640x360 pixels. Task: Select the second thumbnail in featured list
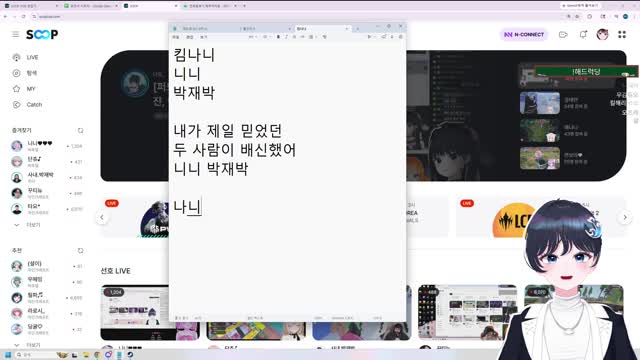pyautogui.click(x=540, y=103)
